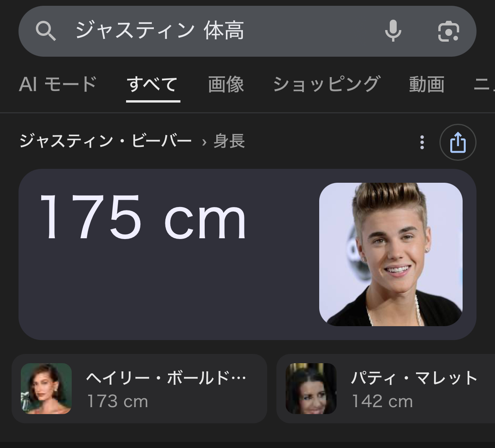Open Google Lens camera search icon
Image resolution: width=495 pixels, height=448 pixels.
pos(448,31)
